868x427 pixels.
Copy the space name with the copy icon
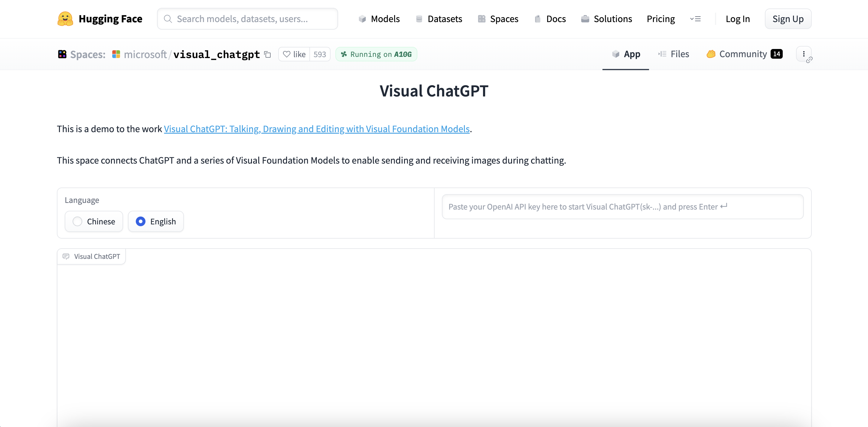pos(268,54)
